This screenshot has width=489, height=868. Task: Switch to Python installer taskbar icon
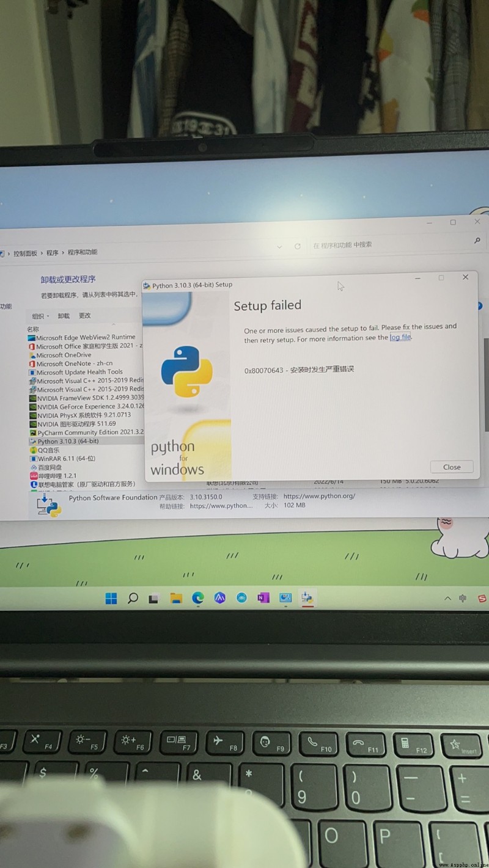[x=307, y=598]
